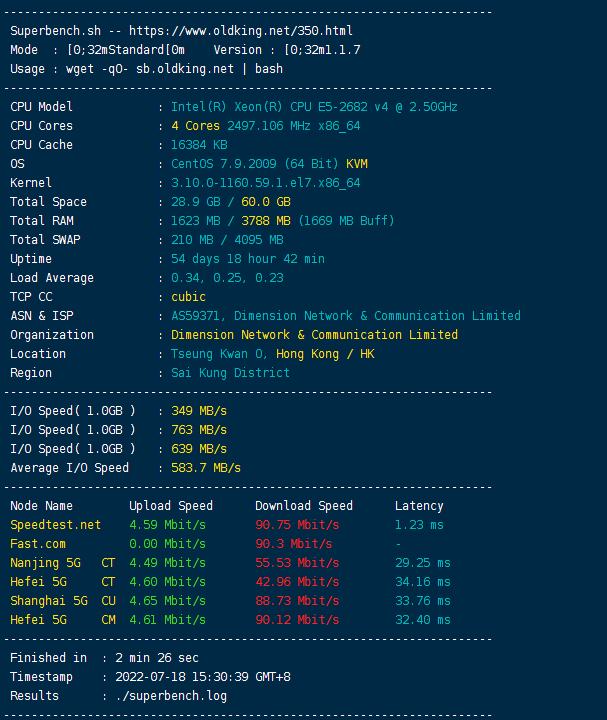Image resolution: width=607 pixels, height=720 pixels.
Task: Click the Nanjing 5G download speed 55.53 Mbit/s
Action: tap(297, 563)
